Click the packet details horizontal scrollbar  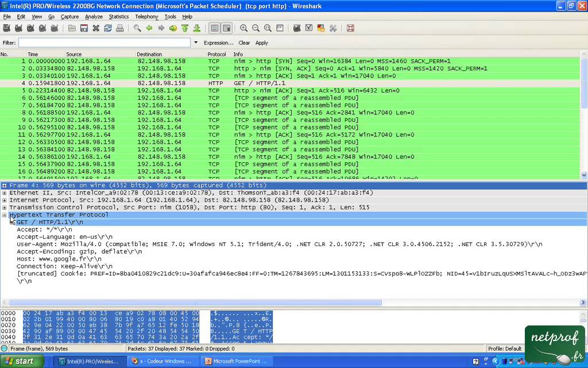point(195,302)
